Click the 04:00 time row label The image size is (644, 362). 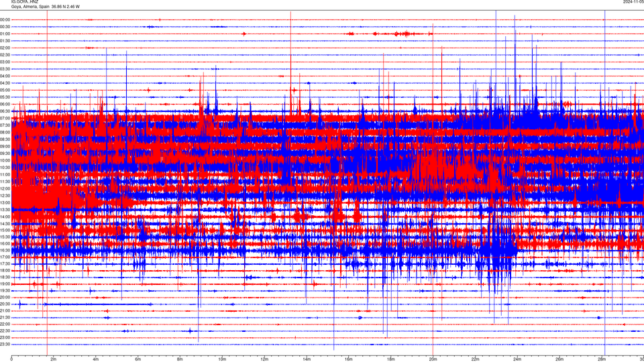[x=5, y=76]
